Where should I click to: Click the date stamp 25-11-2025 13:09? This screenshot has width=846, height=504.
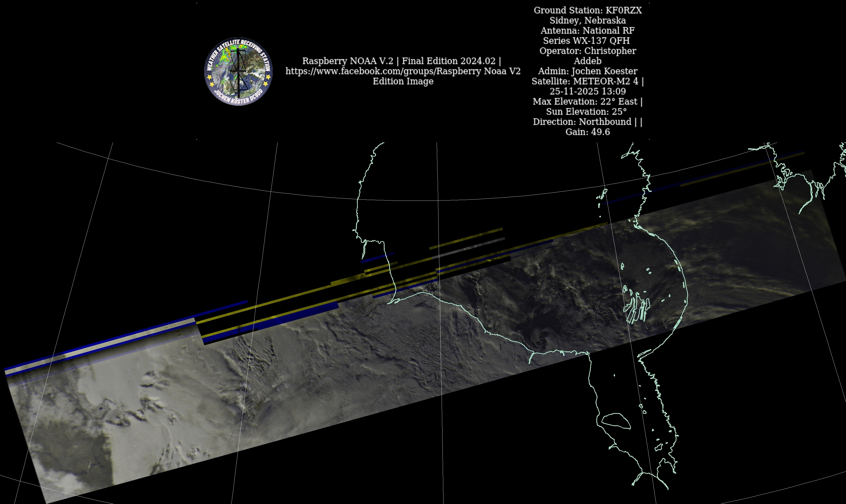click(x=588, y=91)
